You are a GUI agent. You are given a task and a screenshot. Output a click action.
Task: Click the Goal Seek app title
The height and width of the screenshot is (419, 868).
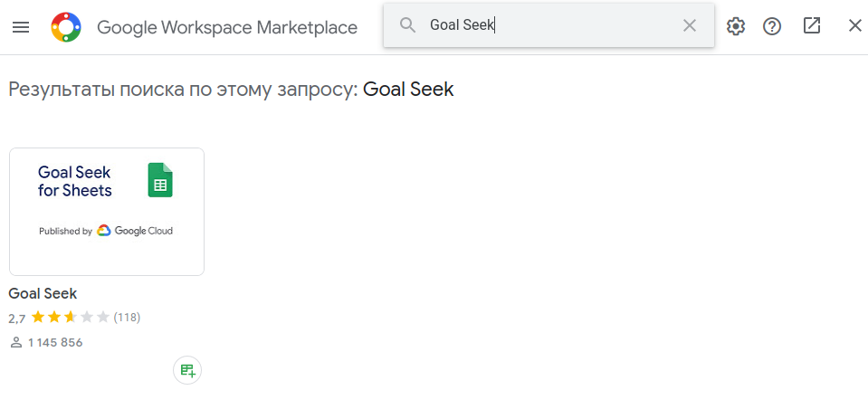(x=43, y=293)
